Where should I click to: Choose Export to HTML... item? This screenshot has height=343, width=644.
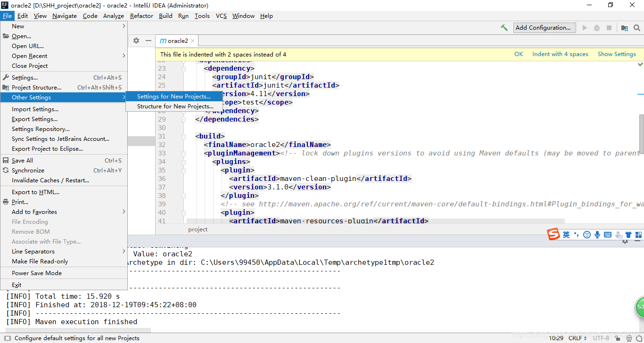[x=64, y=192]
